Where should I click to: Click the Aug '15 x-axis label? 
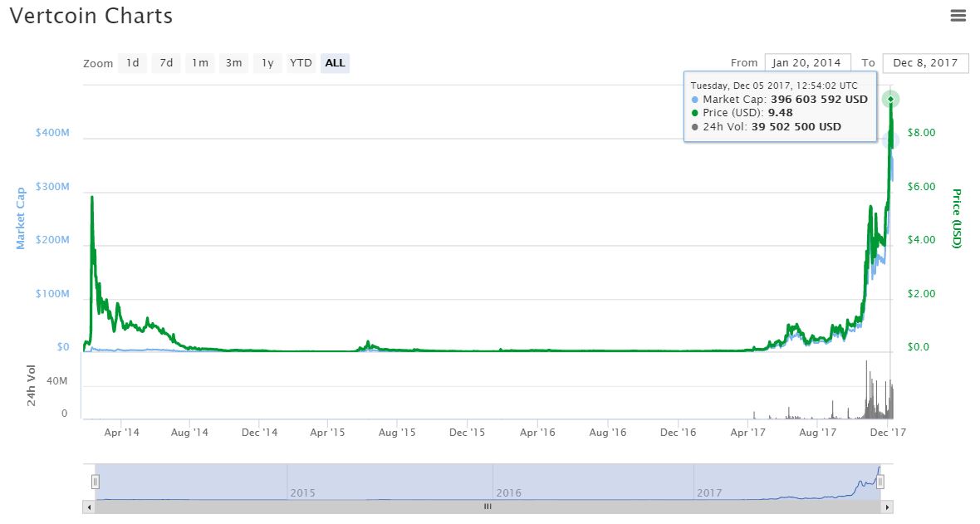point(397,432)
